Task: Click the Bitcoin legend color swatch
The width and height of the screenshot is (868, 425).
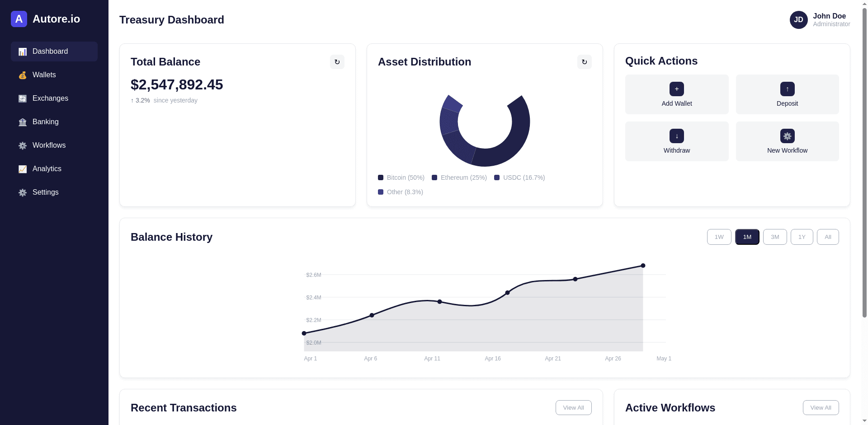Action: [381, 177]
